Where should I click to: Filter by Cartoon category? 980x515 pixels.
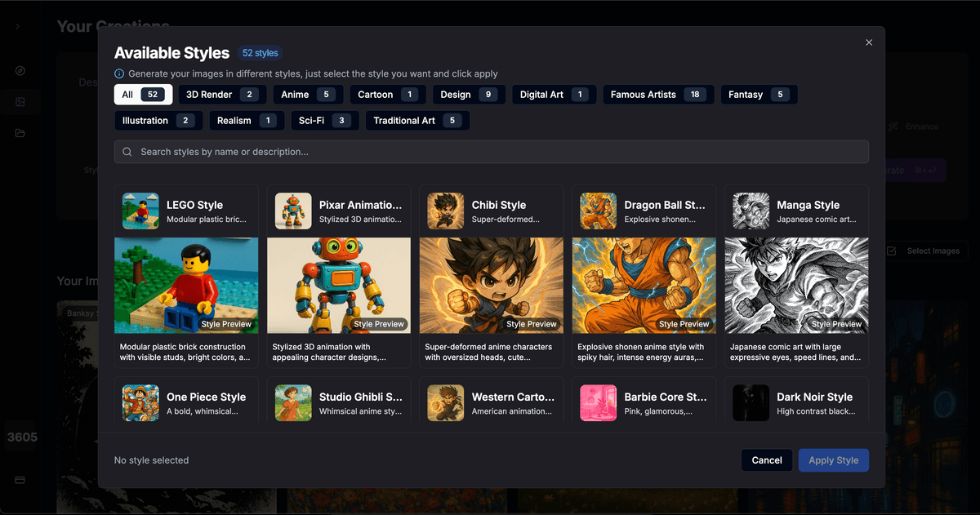pos(388,95)
